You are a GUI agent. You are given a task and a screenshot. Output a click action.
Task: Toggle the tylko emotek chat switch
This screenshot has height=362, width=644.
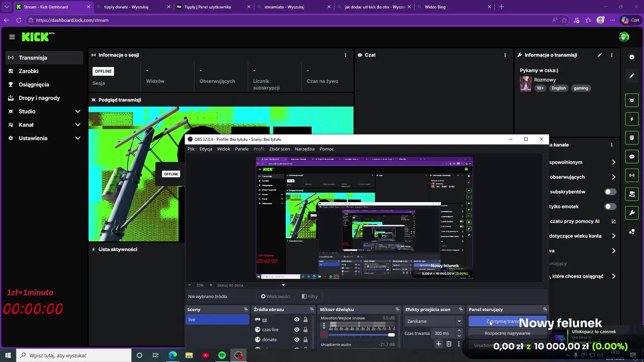[610, 207]
